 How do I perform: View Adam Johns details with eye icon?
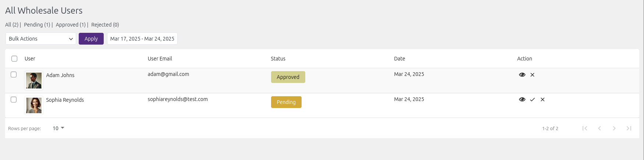pyautogui.click(x=522, y=75)
